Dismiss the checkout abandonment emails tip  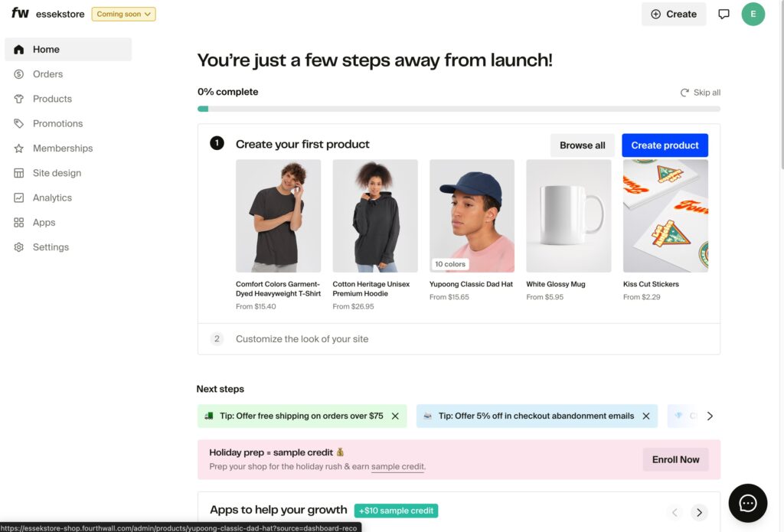click(645, 416)
